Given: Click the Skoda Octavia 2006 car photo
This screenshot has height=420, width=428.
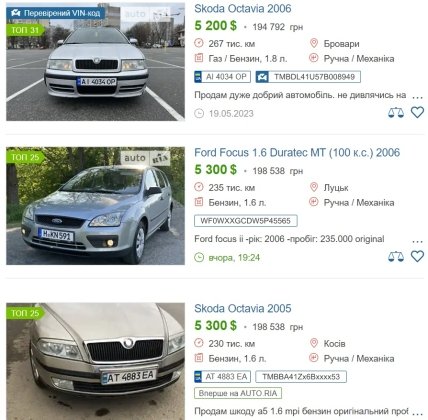Looking at the screenshot, I should click(x=95, y=62).
